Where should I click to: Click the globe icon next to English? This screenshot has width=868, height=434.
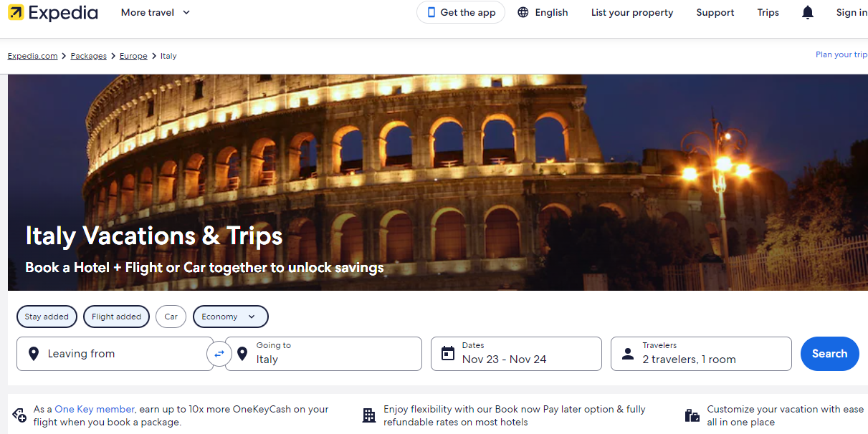click(x=523, y=12)
